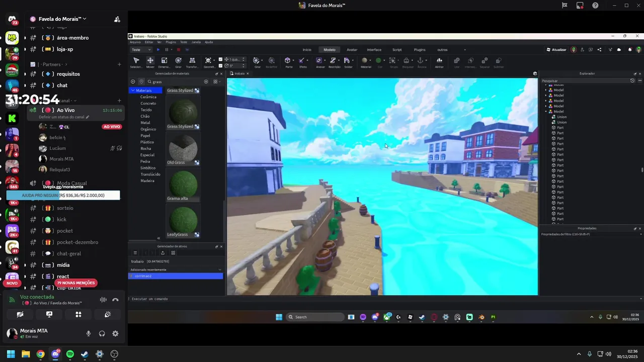Click the share icon in Studio header
The height and width of the screenshot is (362, 644).
[599, 50]
